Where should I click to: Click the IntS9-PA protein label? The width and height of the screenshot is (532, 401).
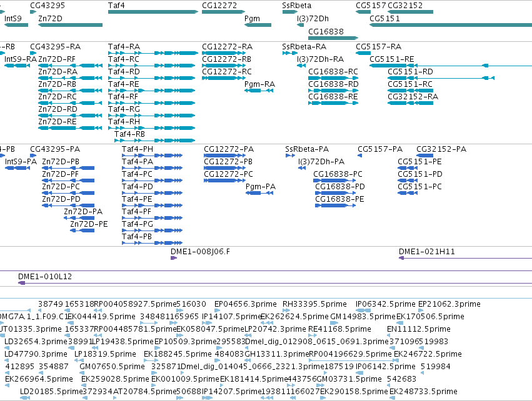tap(21, 162)
